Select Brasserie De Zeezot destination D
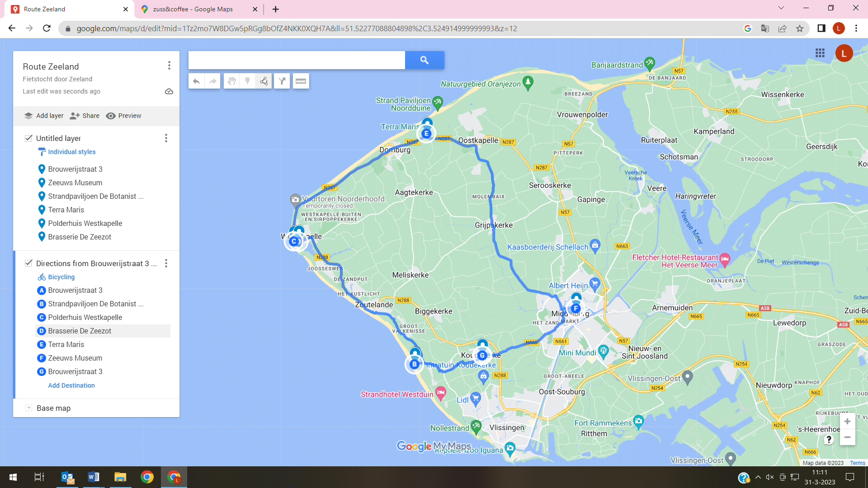 pos(80,331)
